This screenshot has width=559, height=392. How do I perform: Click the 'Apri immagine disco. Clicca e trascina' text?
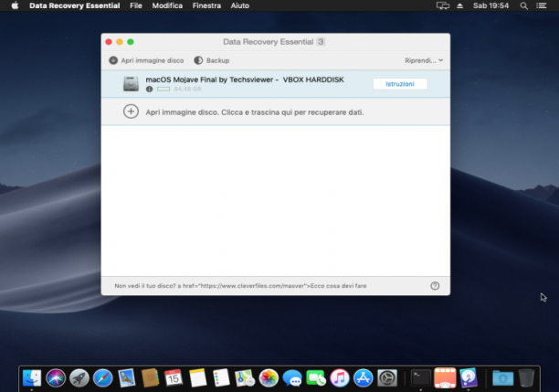(255, 112)
